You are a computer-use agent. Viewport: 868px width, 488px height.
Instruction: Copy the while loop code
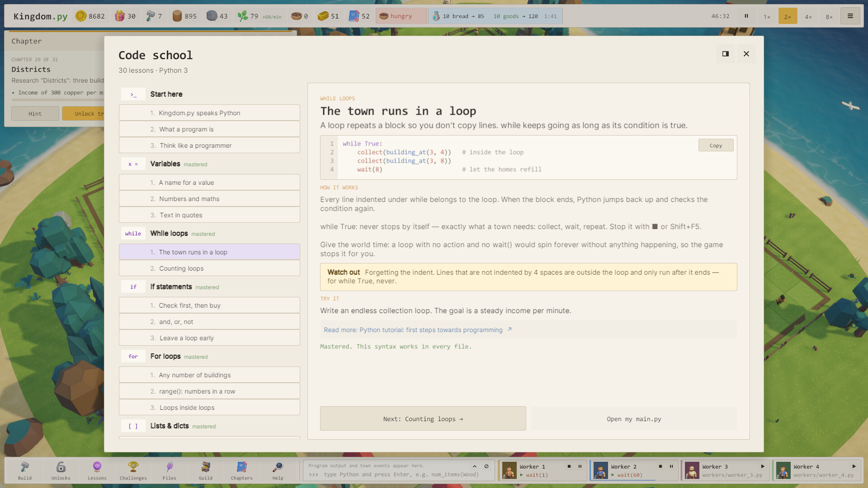click(x=716, y=145)
